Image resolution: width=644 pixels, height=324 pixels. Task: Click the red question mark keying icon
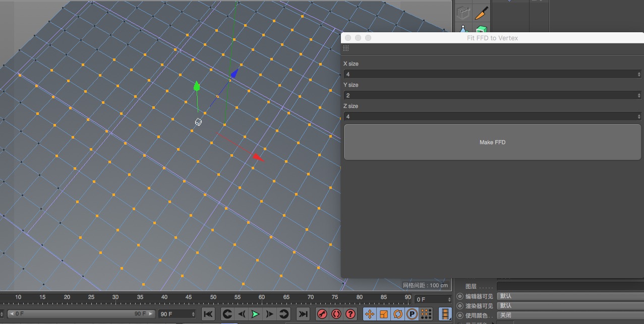pyautogui.click(x=350, y=314)
